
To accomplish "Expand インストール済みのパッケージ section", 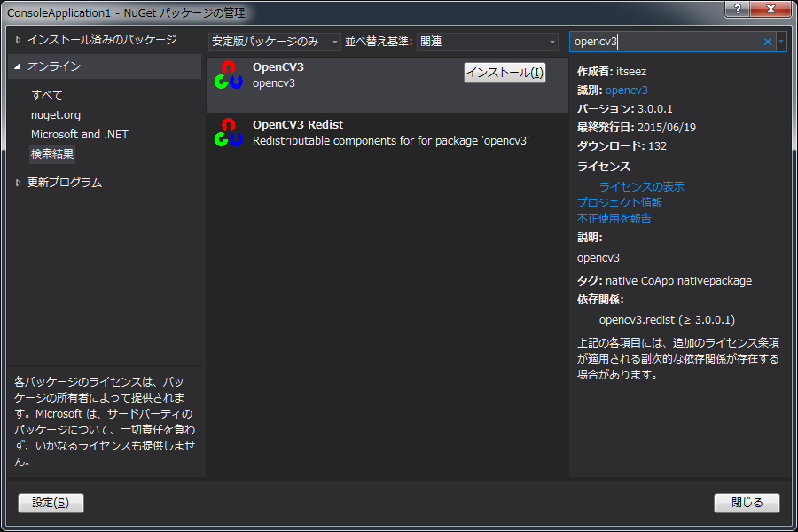I will (19, 40).
